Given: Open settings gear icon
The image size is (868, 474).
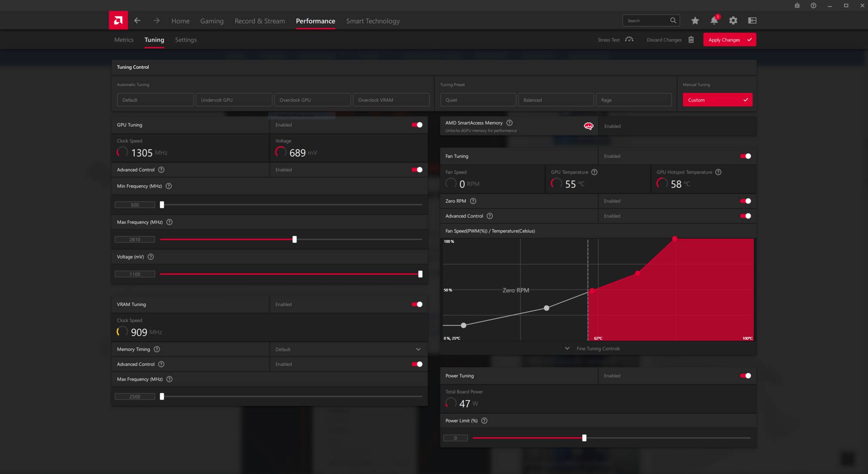Looking at the screenshot, I should pos(733,20).
